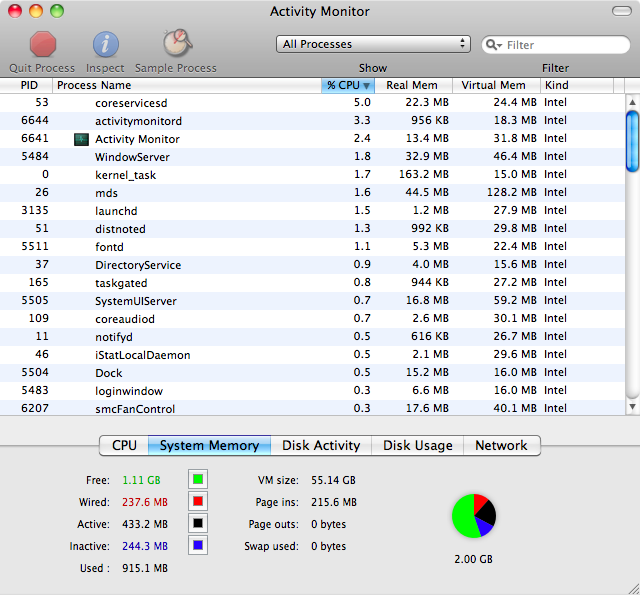The width and height of the screenshot is (640, 595).
Task: Sort by Kind column header
Action: click(577, 85)
